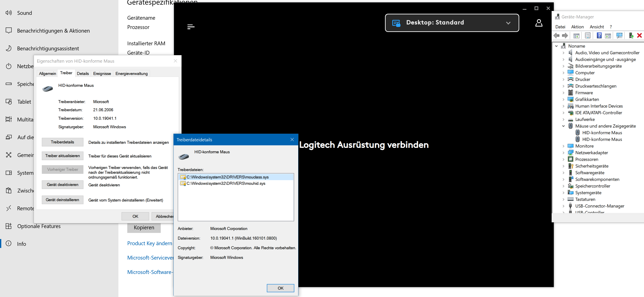Screen dimensions: 644x297
Task: Click the red uninstall device icon
Action: point(639,36)
